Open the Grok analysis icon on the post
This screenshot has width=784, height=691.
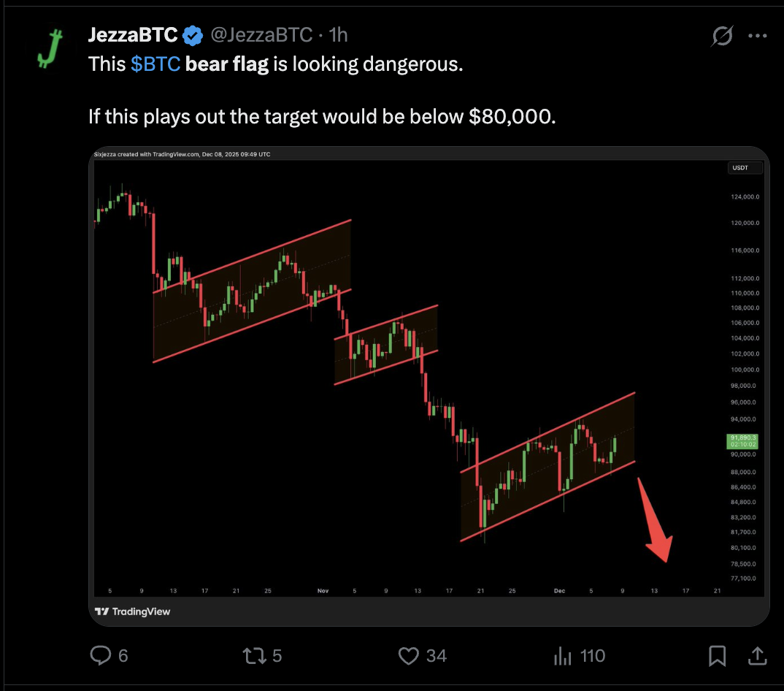[x=721, y=35]
